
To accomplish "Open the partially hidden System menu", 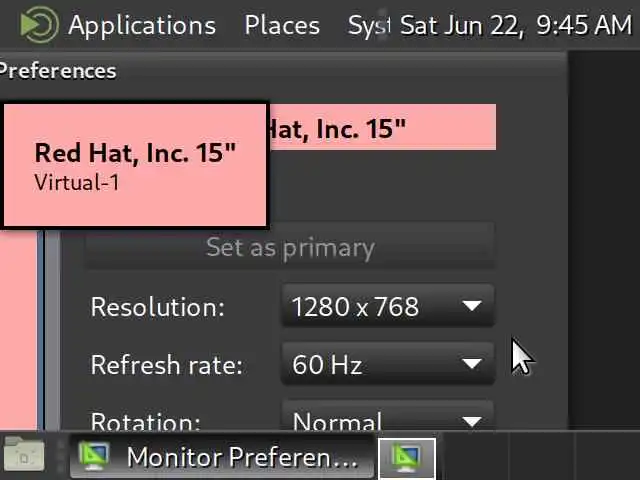I will (x=369, y=26).
